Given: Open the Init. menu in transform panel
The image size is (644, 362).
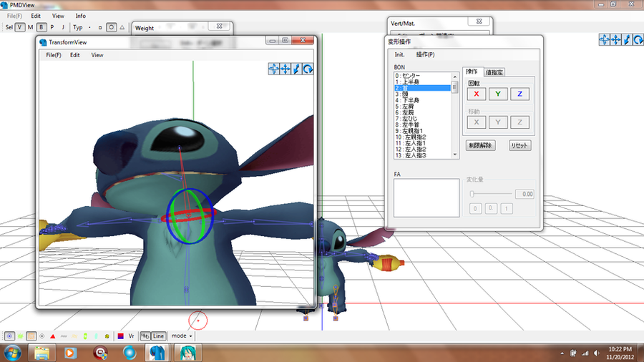Looking at the screenshot, I should (399, 54).
